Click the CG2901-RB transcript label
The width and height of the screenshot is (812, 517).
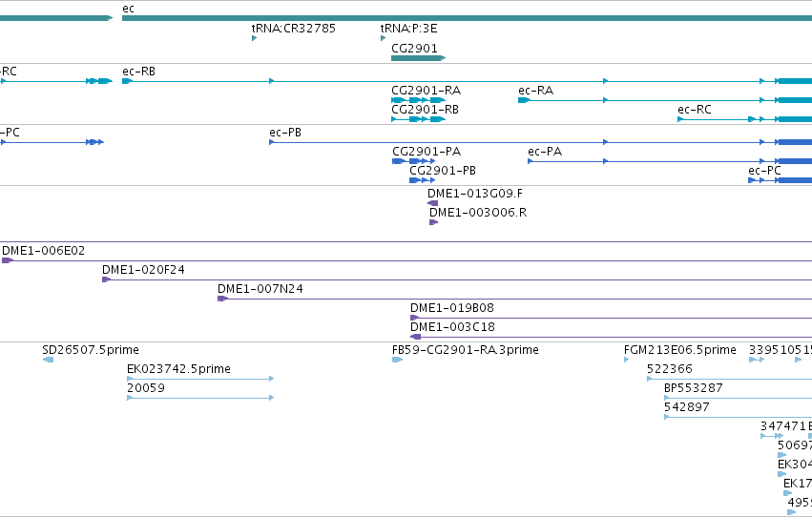coord(426,110)
